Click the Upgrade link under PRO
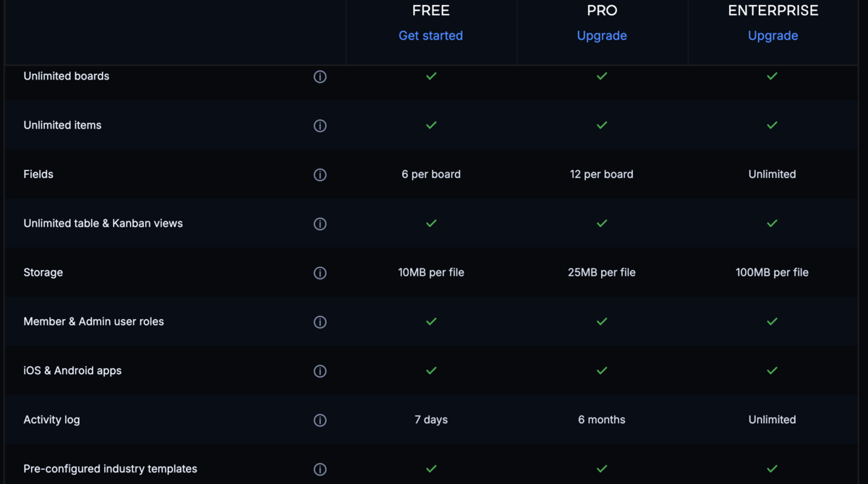 point(602,35)
